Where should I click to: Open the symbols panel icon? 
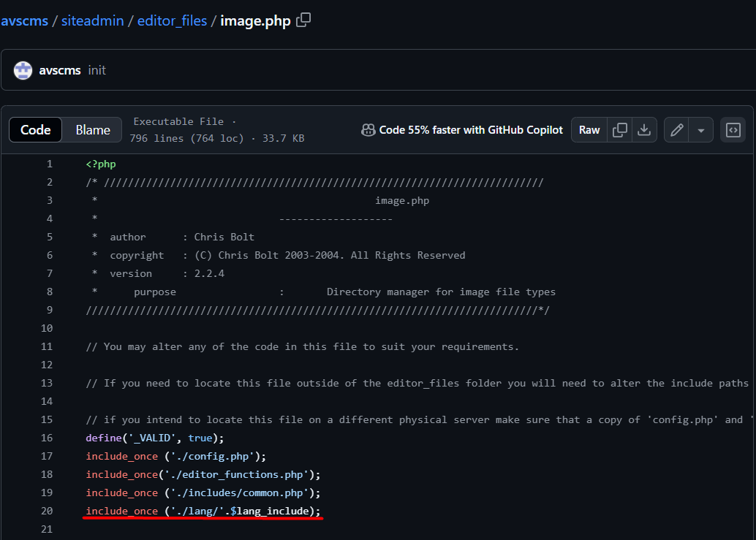(x=733, y=129)
